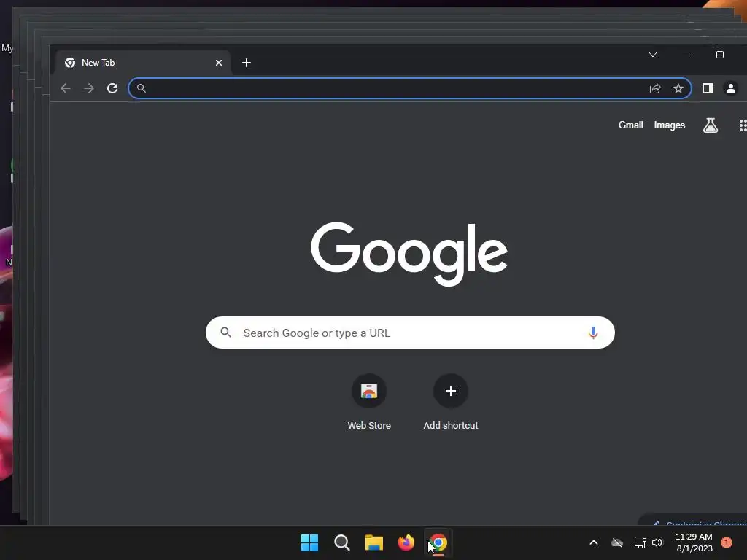This screenshot has width=747, height=560.
Task: Open the Windows Start menu
Action: click(309, 542)
